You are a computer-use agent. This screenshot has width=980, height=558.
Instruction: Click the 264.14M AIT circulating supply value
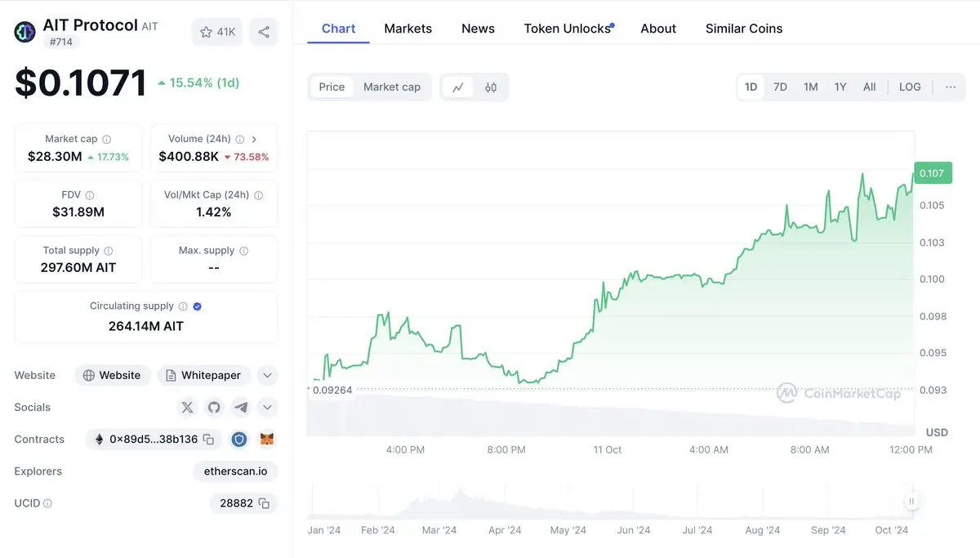pos(146,326)
